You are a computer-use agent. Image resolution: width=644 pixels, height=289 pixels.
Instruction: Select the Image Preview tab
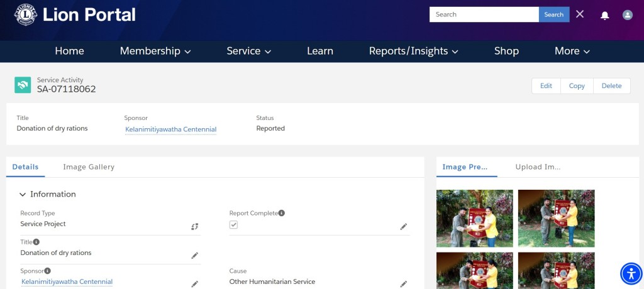(x=465, y=167)
